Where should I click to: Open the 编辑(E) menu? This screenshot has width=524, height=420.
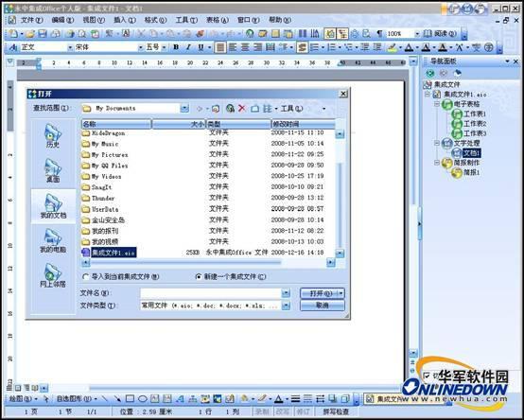62,20
